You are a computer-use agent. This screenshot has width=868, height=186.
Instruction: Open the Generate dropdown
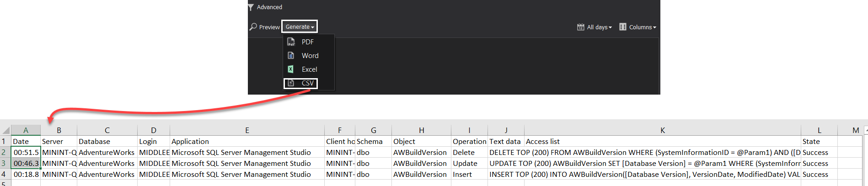point(300,27)
